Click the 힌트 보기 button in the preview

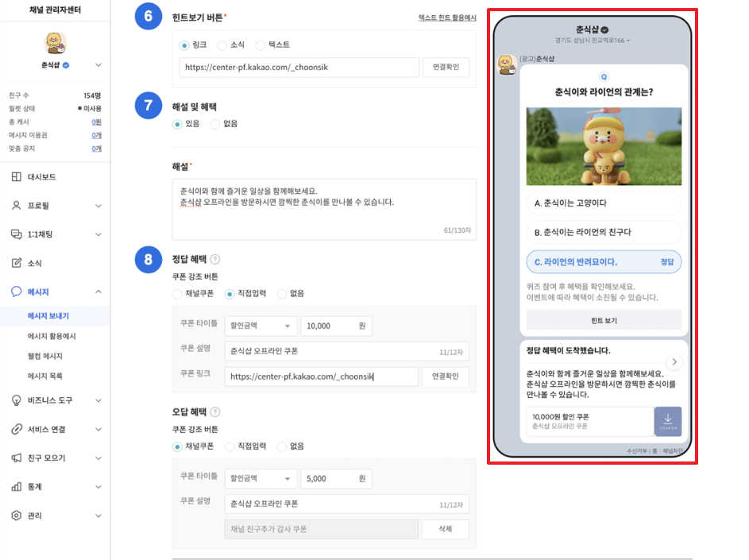[604, 320]
